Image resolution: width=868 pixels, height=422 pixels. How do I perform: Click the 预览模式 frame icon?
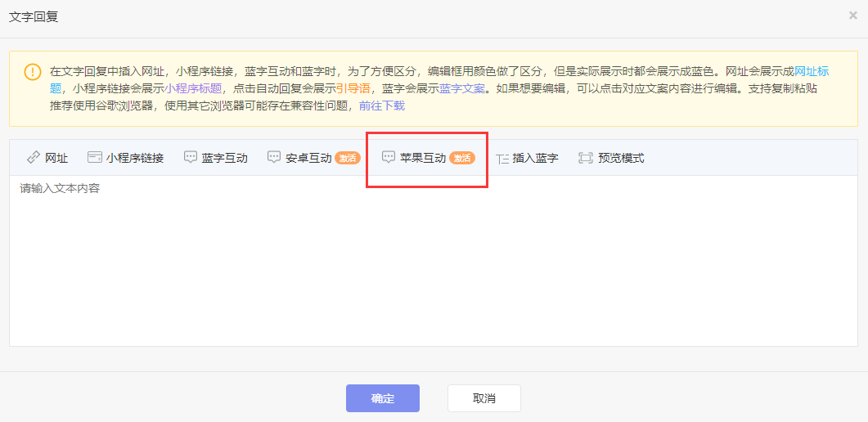[585, 158]
